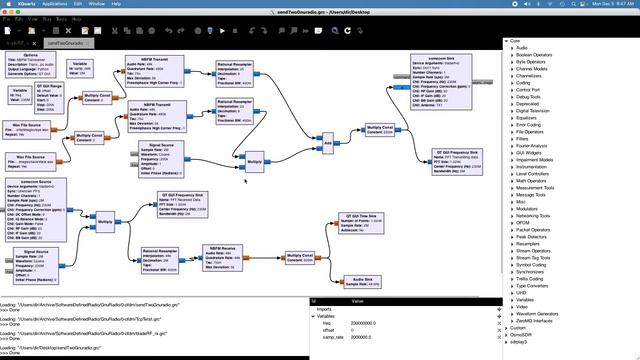The image size is (640, 360).
Task: Open the XQuartz Applications menu
Action: click(55, 4)
